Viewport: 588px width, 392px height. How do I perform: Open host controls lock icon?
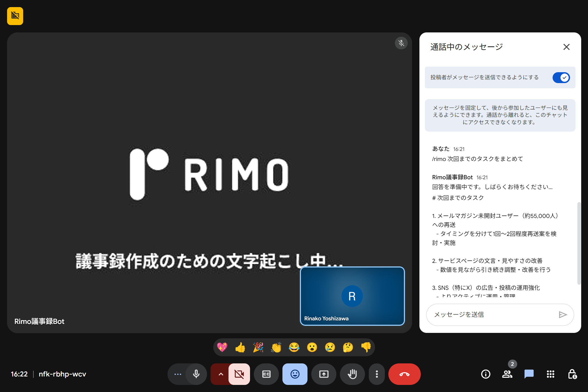(572, 374)
